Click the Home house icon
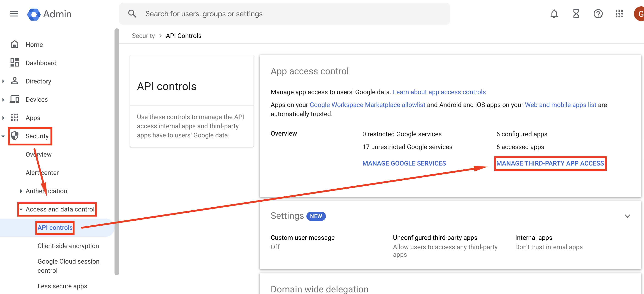 coord(14,45)
